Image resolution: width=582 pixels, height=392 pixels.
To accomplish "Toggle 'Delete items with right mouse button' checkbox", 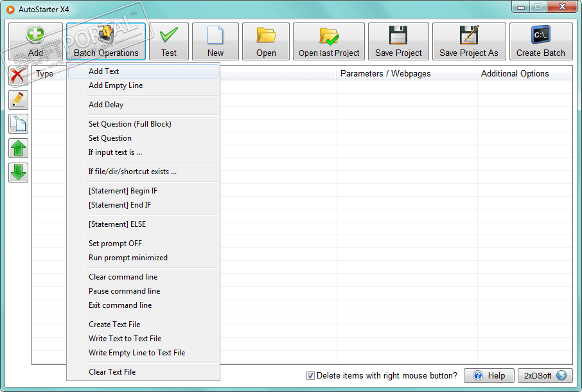I will pyautogui.click(x=310, y=376).
